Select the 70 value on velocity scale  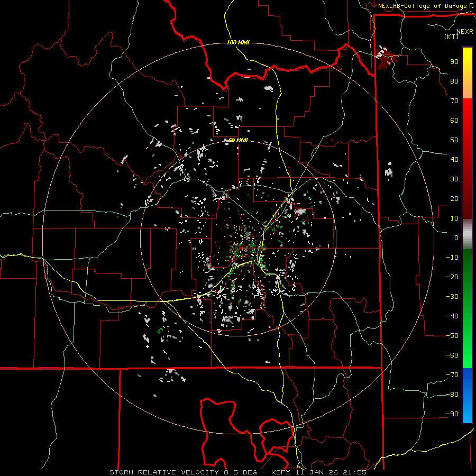click(x=454, y=101)
